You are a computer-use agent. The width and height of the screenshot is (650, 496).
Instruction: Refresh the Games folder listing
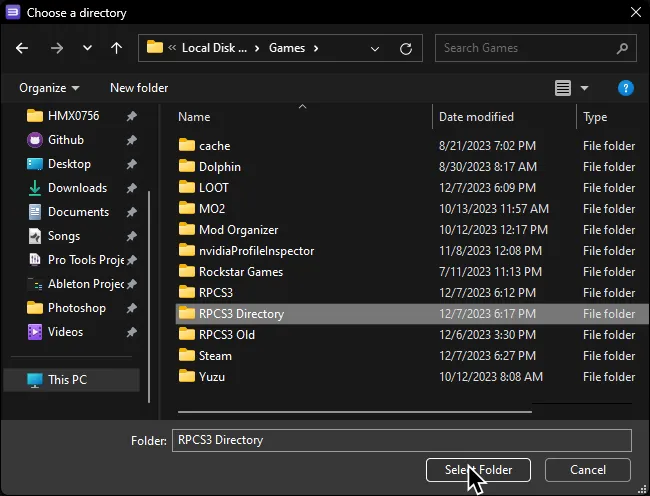pyautogui.click(x=406, y=49)
